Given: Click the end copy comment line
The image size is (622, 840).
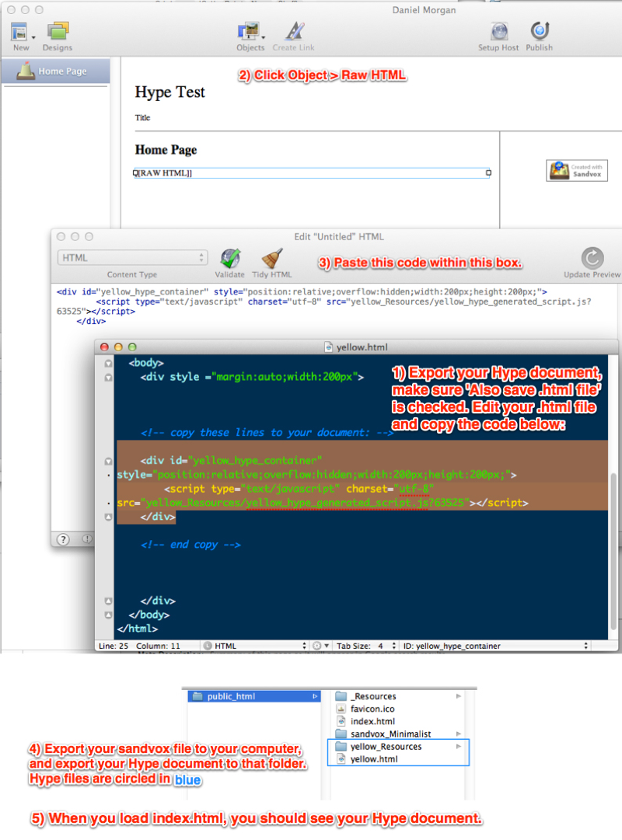Looking at the screenshot, I should pyautogui.click(x=190, y=545).
